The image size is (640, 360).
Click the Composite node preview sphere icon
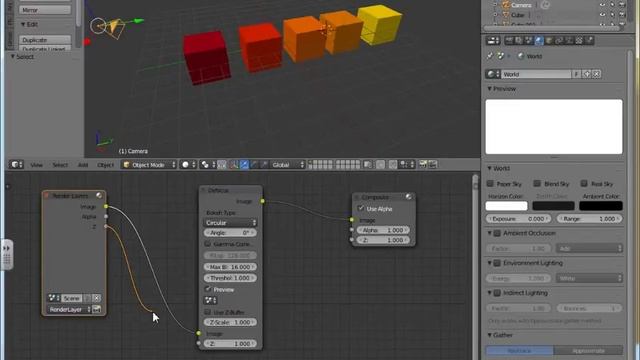[x=409, y=197]
